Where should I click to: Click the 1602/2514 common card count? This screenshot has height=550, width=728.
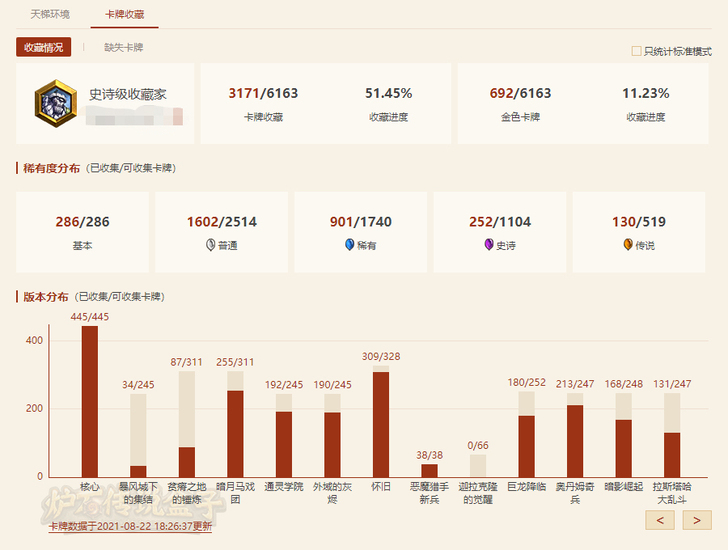pyautogui.click(x=222, y=222)
